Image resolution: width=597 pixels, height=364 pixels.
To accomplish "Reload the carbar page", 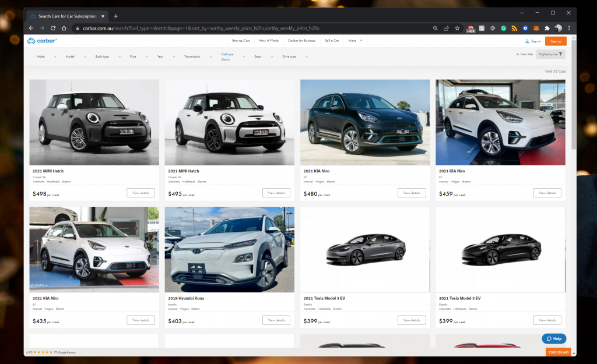I will (x=53, y=28).
